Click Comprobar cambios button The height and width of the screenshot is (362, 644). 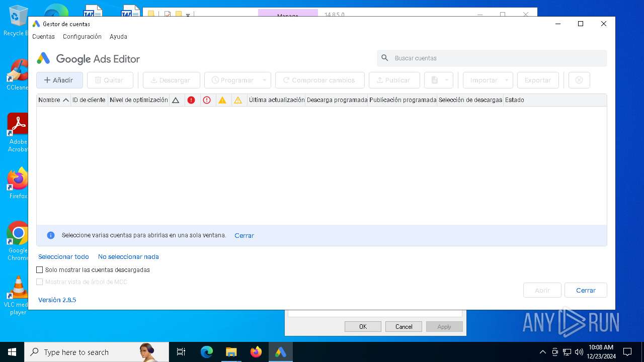coord(319,80)
